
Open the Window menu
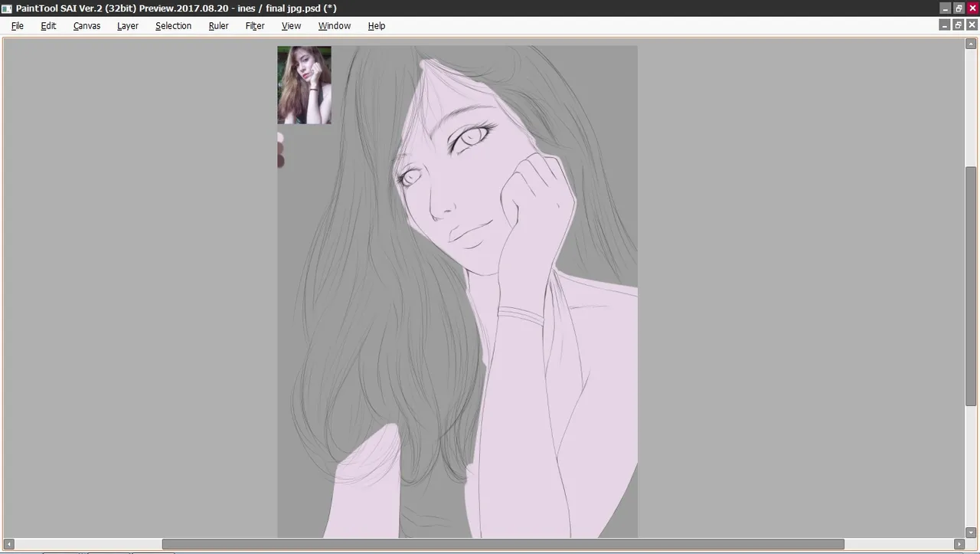[335, 25]
